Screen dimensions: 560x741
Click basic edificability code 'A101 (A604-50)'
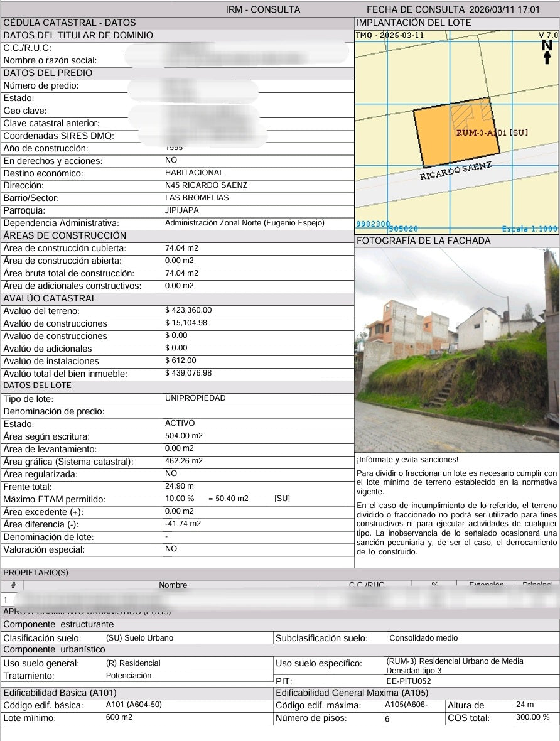pyautogui.click(x=134, y=705)
